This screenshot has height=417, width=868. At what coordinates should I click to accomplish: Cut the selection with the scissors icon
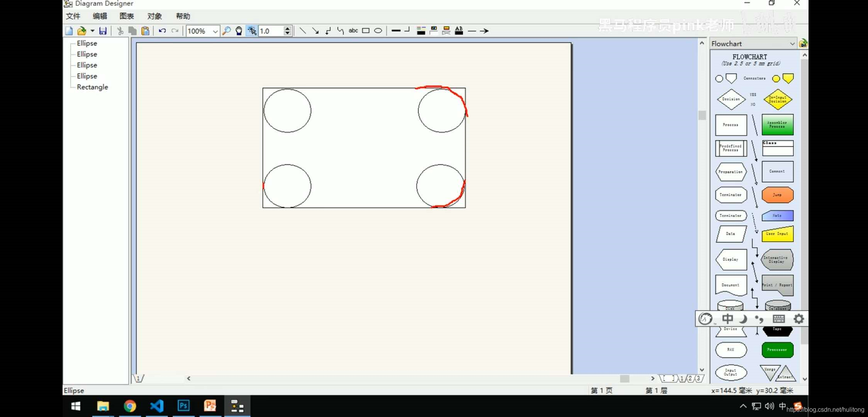point(120,31)
